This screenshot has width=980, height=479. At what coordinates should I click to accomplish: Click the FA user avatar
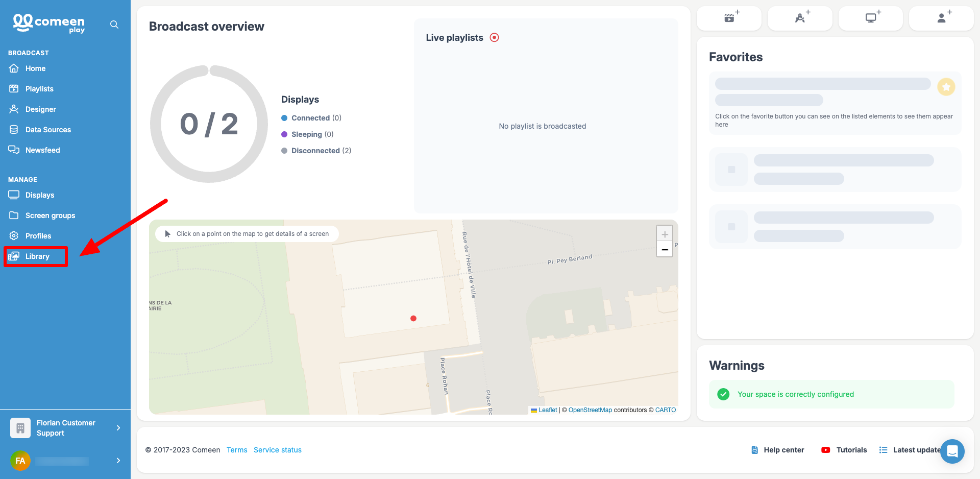pyautogui.click(x=20, y=461)
